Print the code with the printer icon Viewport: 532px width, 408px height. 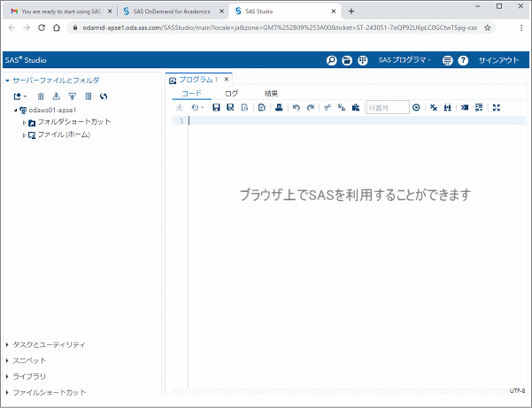pyautogui.click(x=279, y=107)
